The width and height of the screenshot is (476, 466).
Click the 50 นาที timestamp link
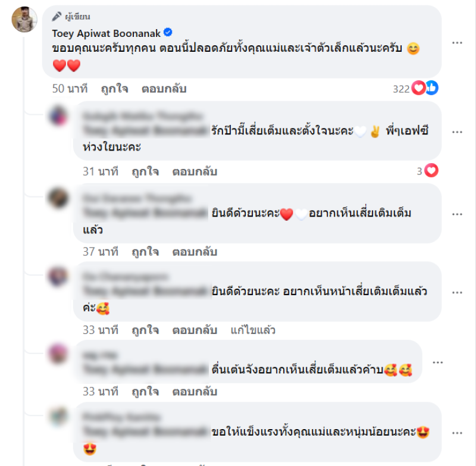(70, 89)
